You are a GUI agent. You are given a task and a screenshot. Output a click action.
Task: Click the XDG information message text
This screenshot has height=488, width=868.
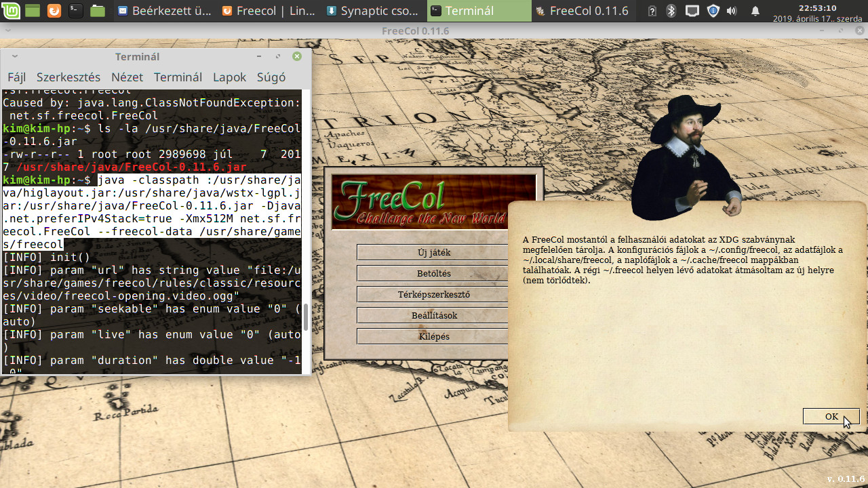[683, 260]
